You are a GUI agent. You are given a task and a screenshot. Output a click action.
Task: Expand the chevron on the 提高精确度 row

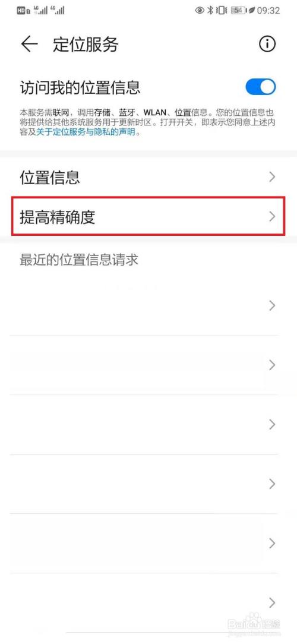[x=271, y=216]
